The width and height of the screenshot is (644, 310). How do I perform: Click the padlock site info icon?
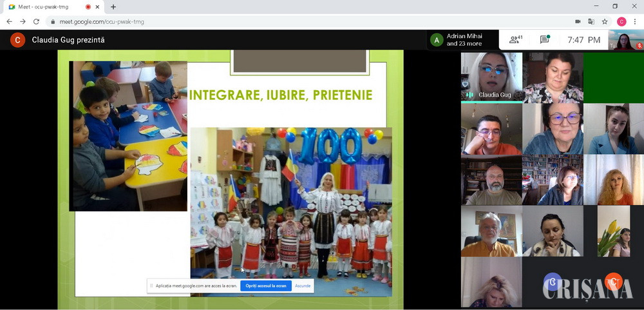53,21
